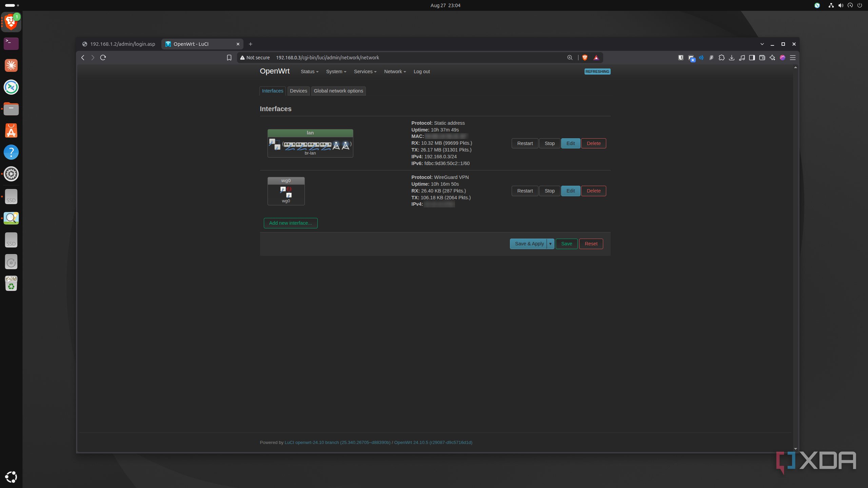Delete the lan interface

click(594, 143)
